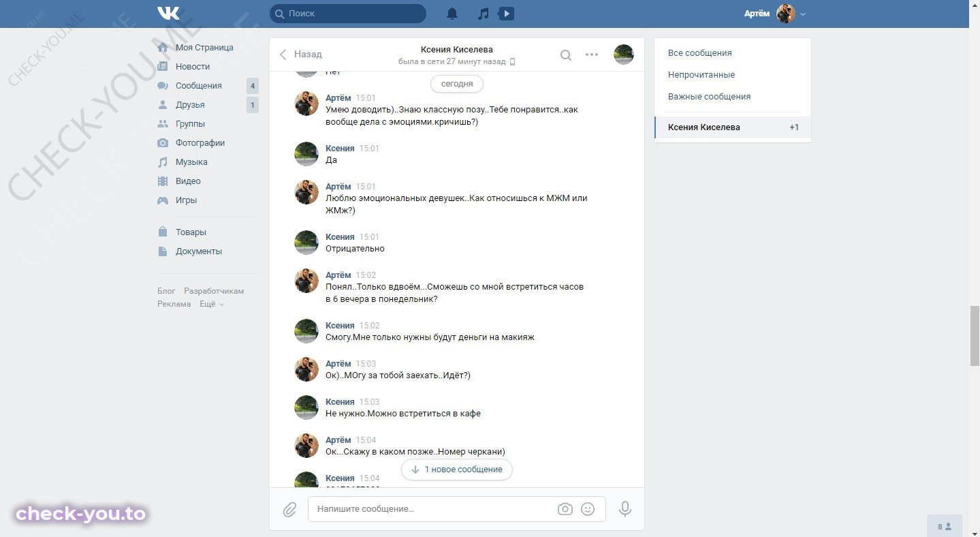The height and width of the screenshot is (537, 980).
Task: Open the music note player icon
Action: [484, 14]
